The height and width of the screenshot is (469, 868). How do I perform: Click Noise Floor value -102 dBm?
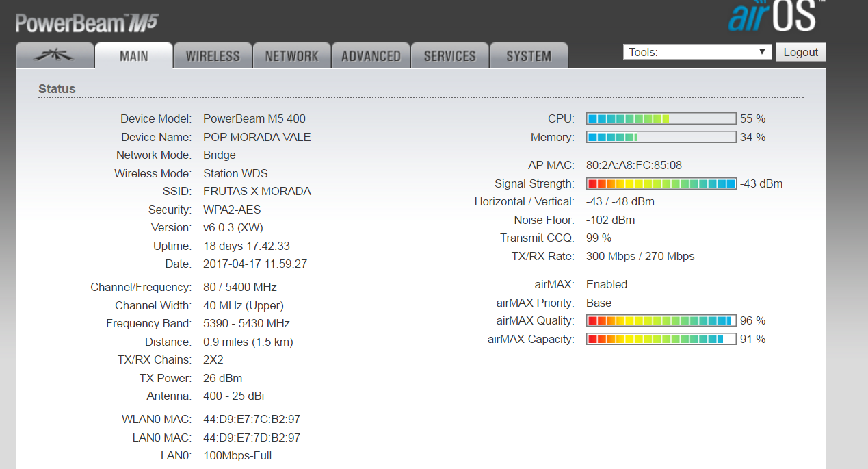pyautogui.click(x=611, y=220)
